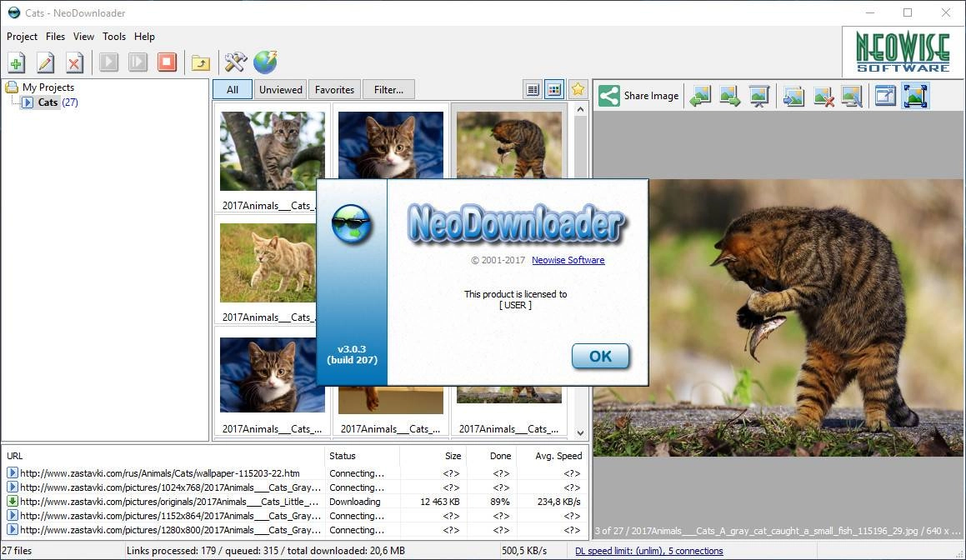Show only Unviewed images
This screenshot has height=560, width=966.
pyautogui.click(x=280, y=90)
